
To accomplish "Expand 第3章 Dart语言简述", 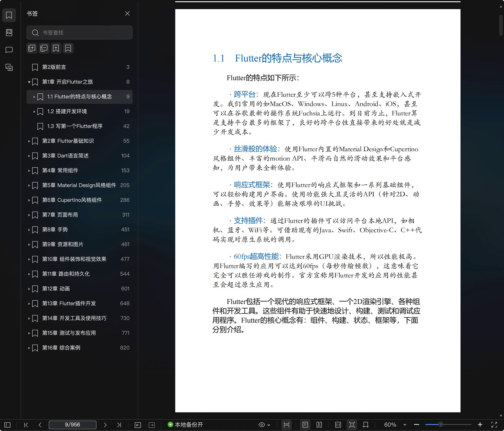I will pyautogui.click(x=29, y=156).
